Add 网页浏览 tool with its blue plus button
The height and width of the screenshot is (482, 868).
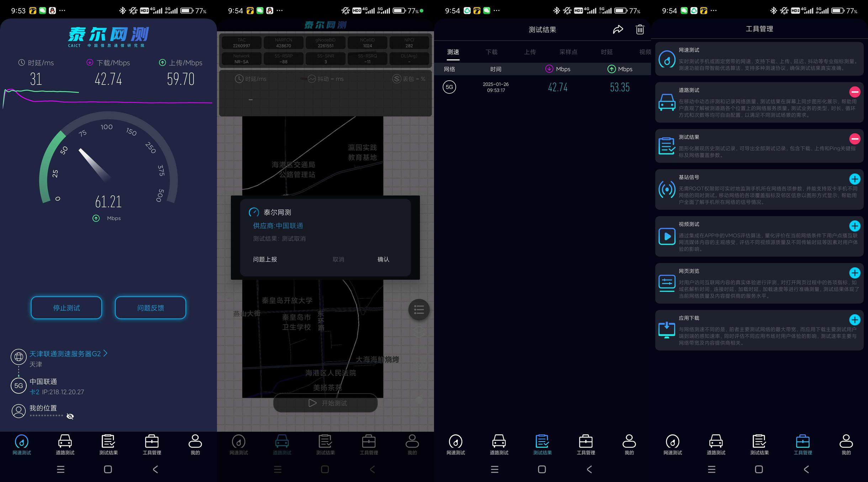click(x=855, y=273)
